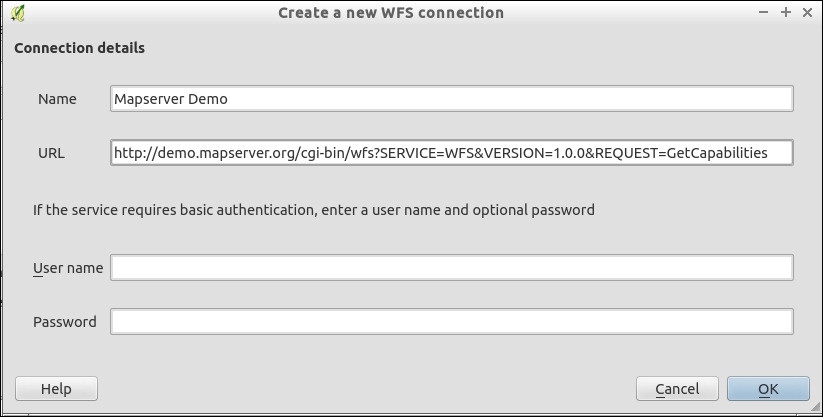
Task: Focus the empty Password field
Action: tap(451, 322)
